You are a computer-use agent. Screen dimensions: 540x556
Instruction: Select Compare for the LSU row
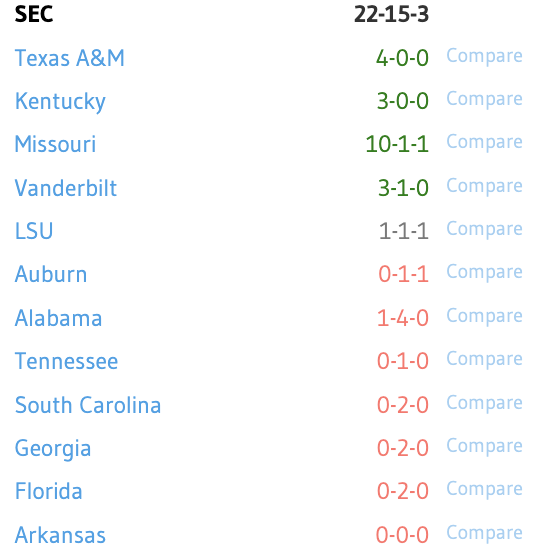(484, 230)
